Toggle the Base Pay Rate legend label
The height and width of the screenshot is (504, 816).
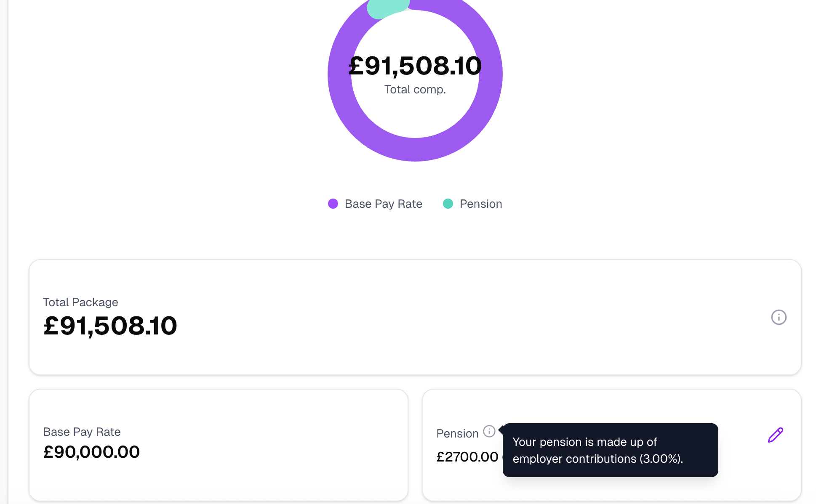383,204
